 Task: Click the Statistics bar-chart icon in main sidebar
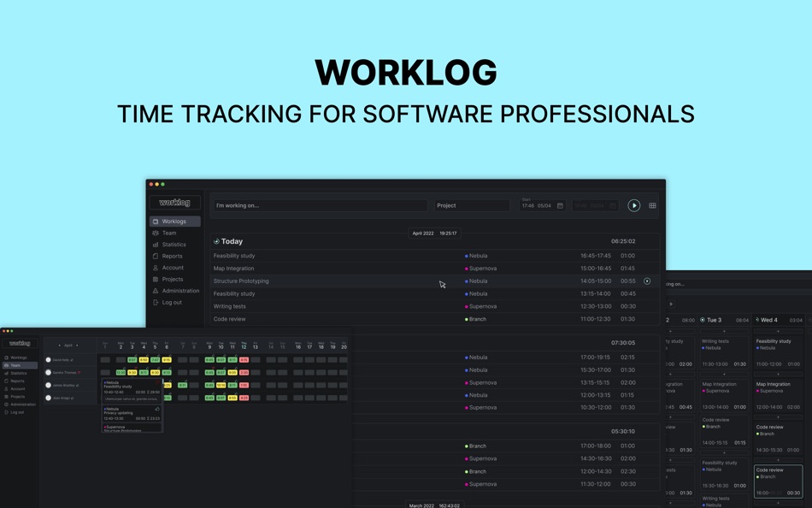click(156, 245)
